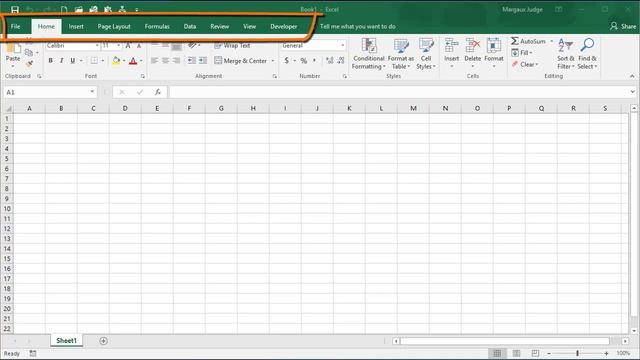Align text to the left
The width and height of the screenshot is (640, 360).
(154, 61)
